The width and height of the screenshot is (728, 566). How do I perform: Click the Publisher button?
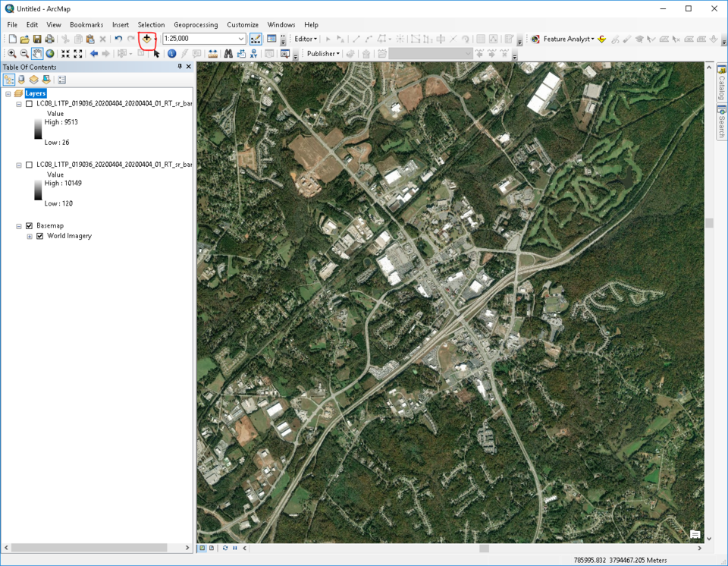click(322, 53)
